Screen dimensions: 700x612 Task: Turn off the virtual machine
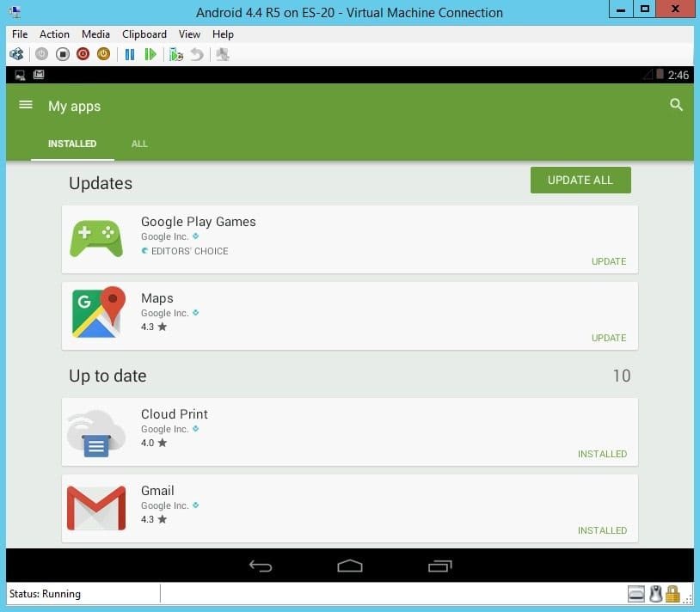(63, 54)
